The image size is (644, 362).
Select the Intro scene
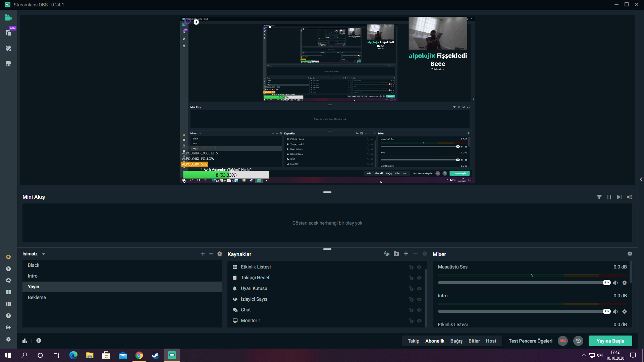click(x=33, y=276)
